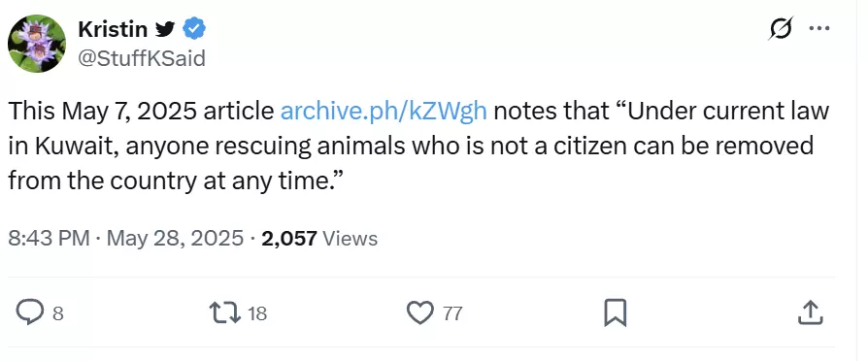Click the share upload arrow icon
This screenshot has width=868, height=361.
click(811, 312)
